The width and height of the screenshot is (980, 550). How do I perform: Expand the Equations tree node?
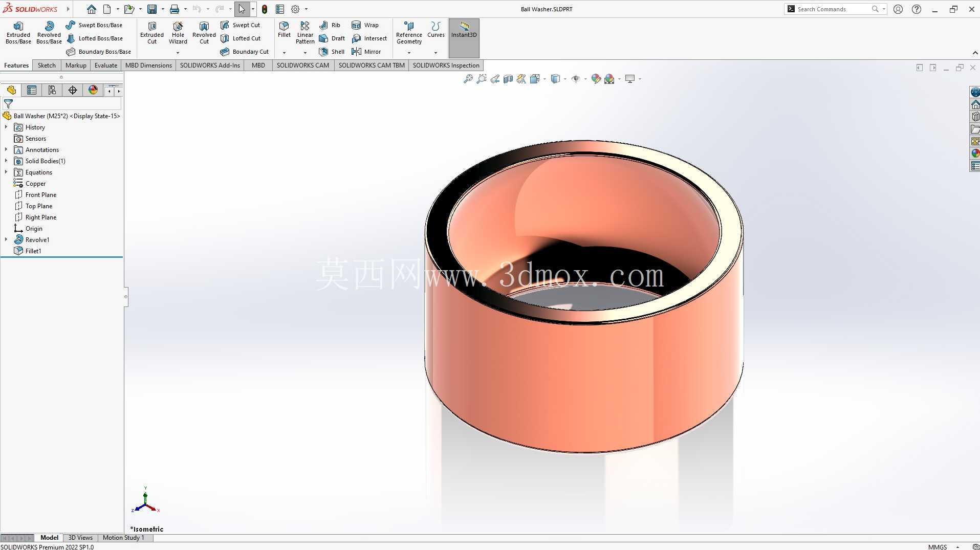(6, 172)
